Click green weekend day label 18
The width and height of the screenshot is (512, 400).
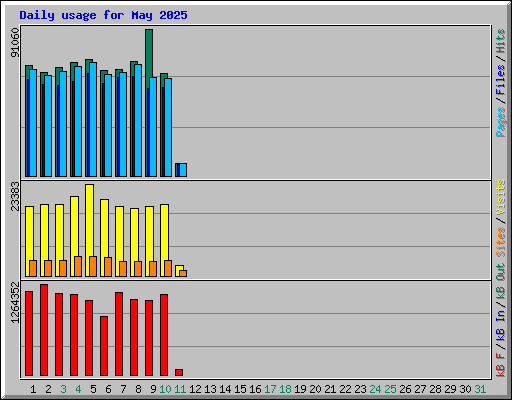(285, 389)
